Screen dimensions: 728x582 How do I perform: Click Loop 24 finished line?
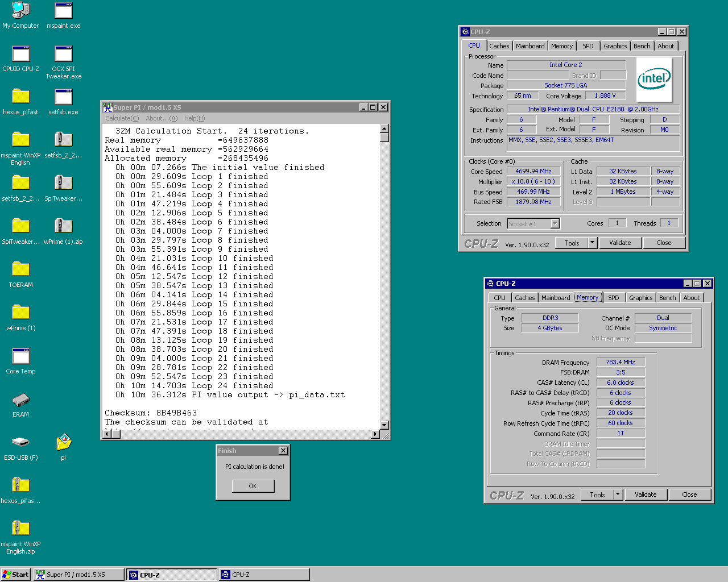pyautogui.click(x=195, y=386)
